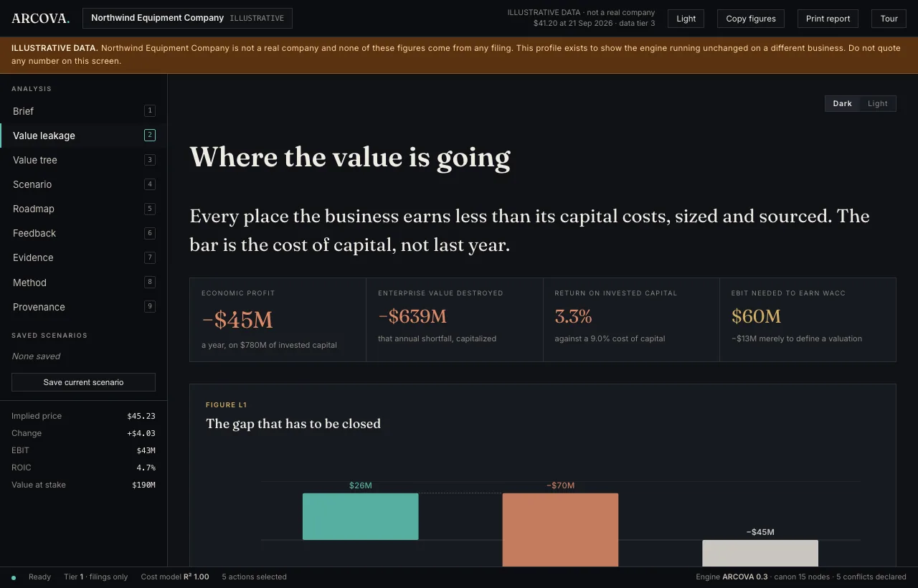Viewport: 918px width, 588px height.
Task: Go to the Provenance section
Action: pyautogui.click(x=83, y=307)
